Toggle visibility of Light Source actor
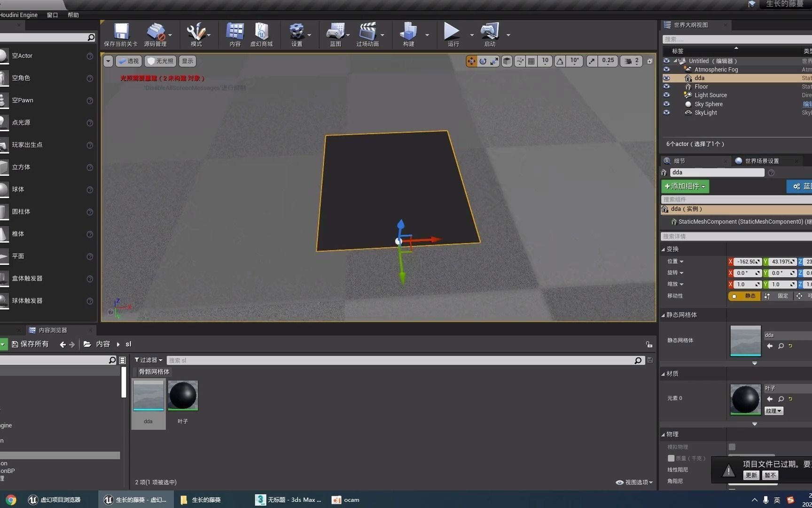 (666, 95)
